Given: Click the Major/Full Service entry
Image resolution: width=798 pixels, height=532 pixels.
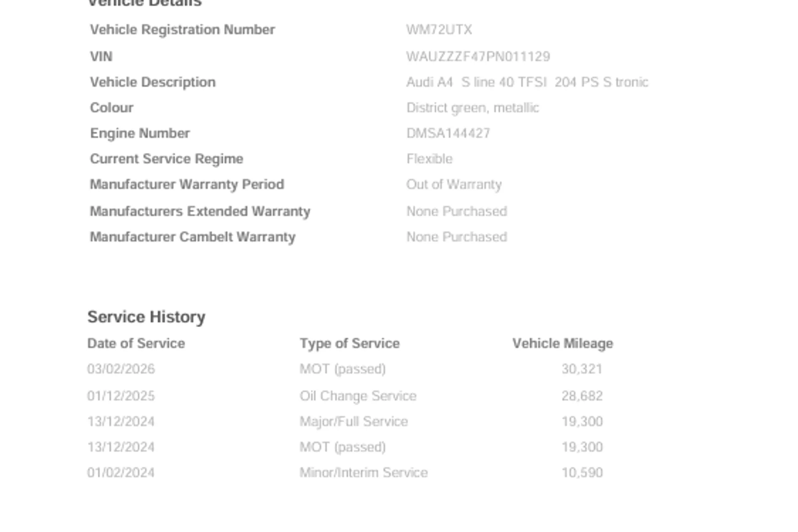Looking at the screenshot, I should click(354, 422).
